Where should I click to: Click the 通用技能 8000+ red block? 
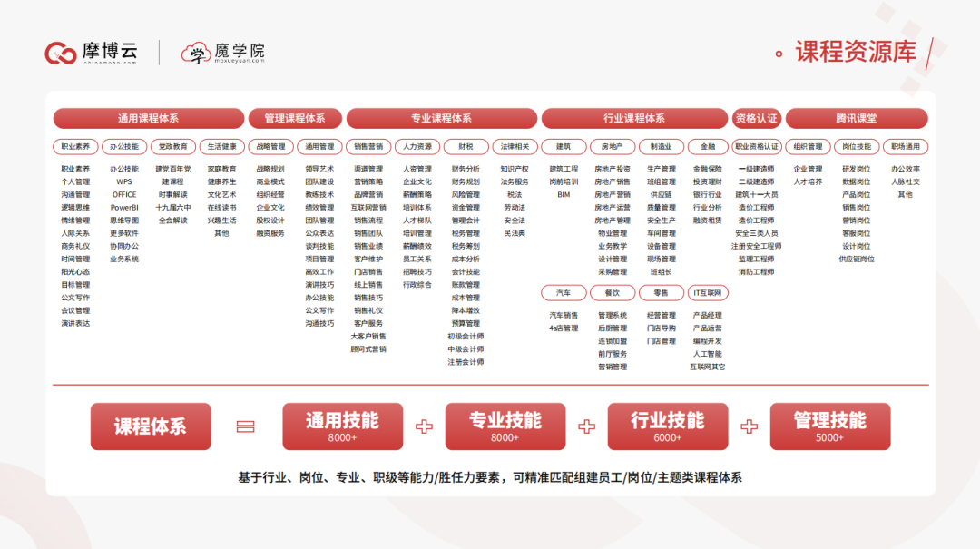(x=342, y=426)
